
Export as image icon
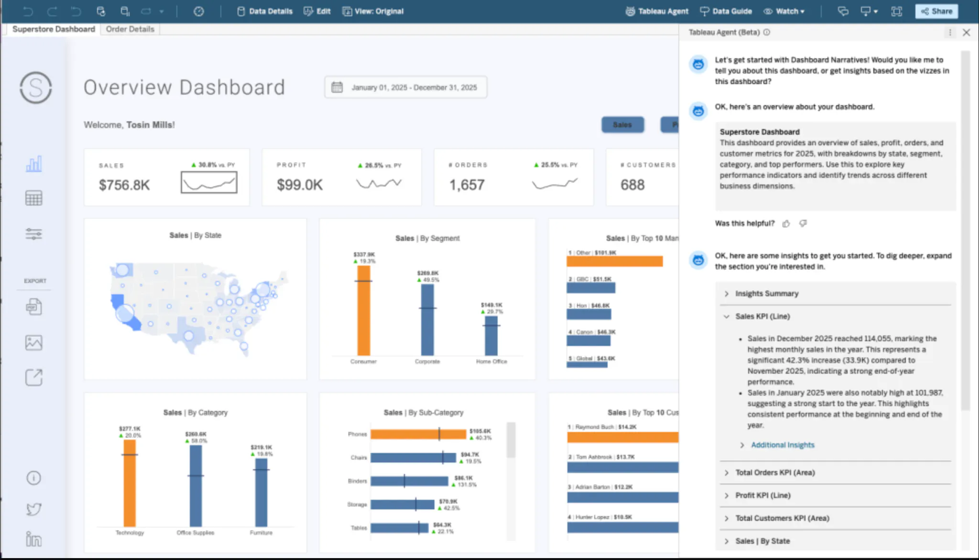(33, 342)
